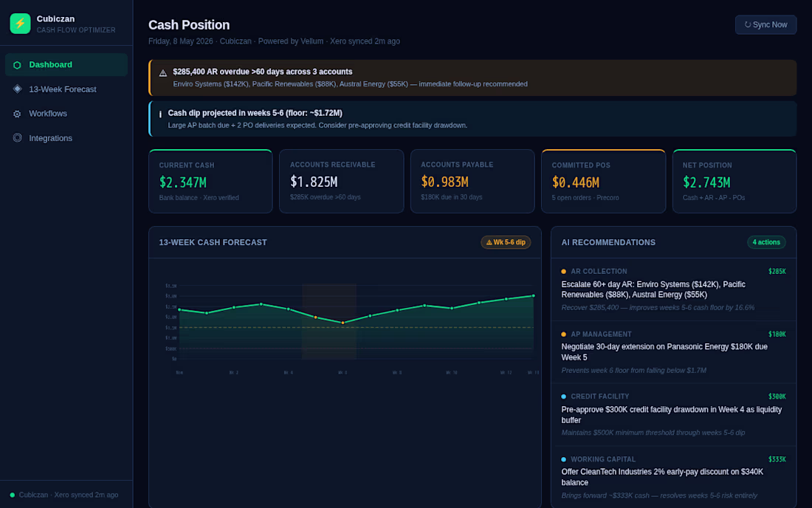
Task: Click the $285,400 AR overdue alert heading
Action: [x=263, y=72]
